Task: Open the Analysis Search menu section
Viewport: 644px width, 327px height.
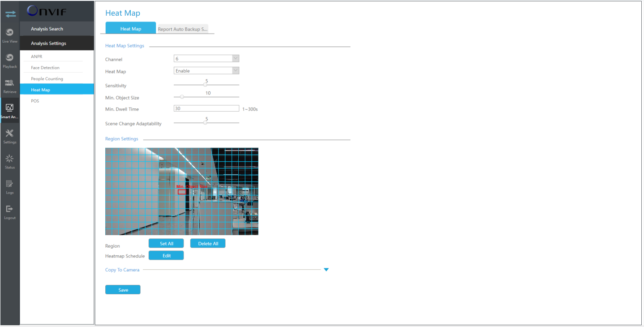Action: coord(47,29)
